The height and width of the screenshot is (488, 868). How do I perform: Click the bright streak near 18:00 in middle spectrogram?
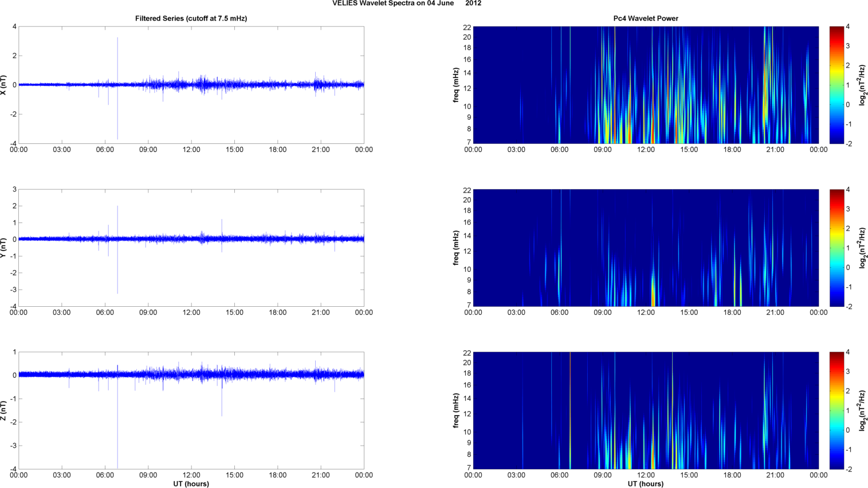tap(735, 281)
